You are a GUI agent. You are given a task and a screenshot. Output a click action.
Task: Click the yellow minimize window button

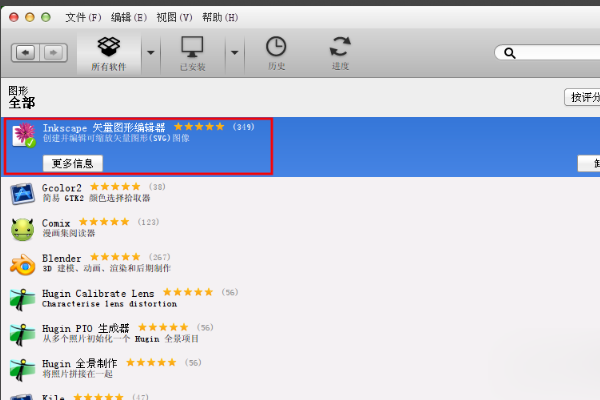coord(30,17)
